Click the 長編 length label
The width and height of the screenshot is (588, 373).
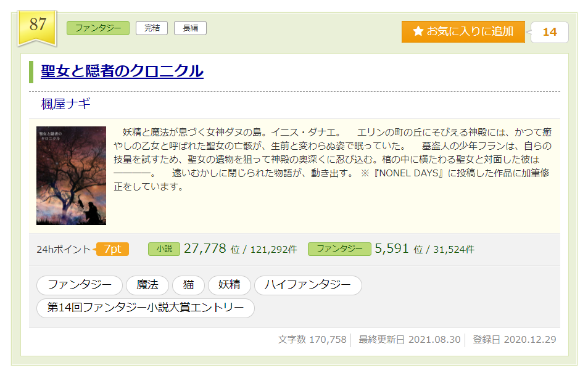(190, 28)
